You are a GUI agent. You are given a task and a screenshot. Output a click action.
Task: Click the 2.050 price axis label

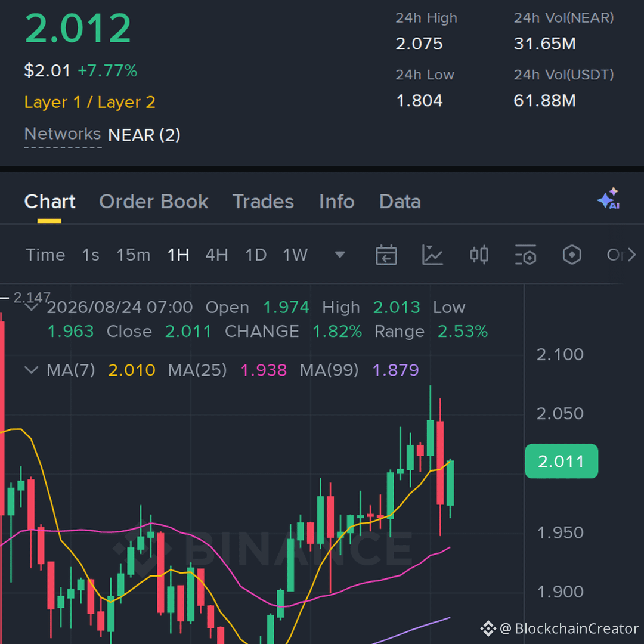click(560, 414)
